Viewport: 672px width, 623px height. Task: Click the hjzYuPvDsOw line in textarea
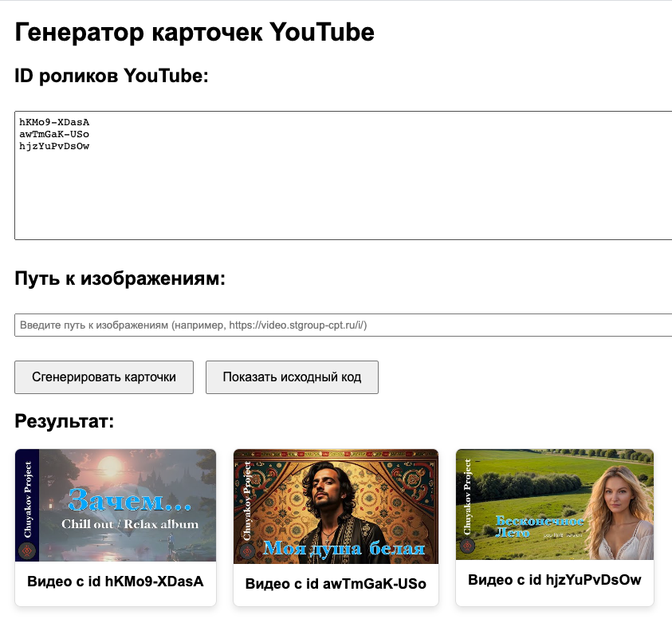point(54,146)
